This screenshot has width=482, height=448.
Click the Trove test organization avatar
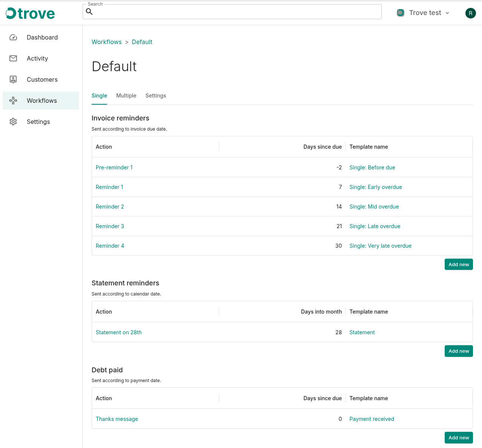pos(400,12)
